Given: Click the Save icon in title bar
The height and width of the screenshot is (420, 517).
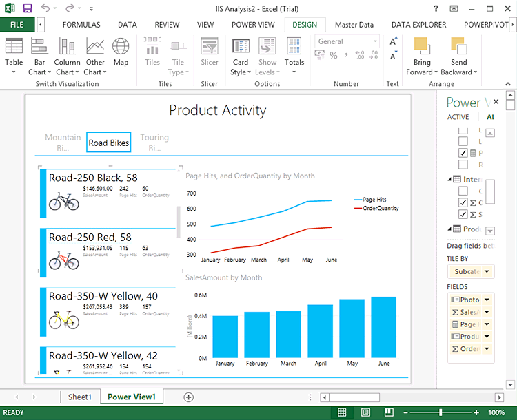Looking at the screenshot, I should click(28, 8).
